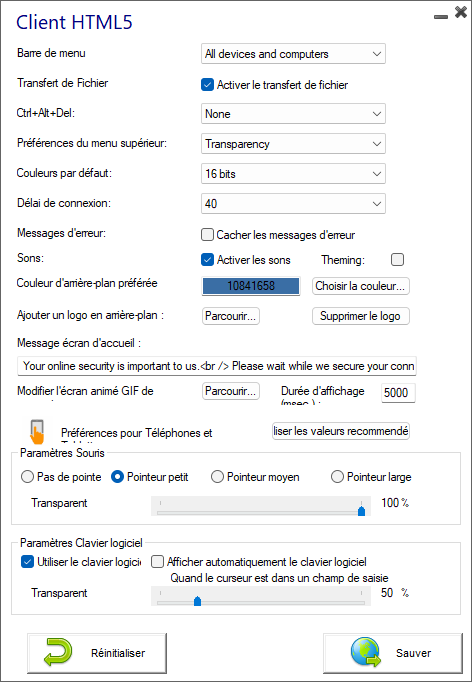Disable Activer les sons checkbox

click(x=208, y=260)
